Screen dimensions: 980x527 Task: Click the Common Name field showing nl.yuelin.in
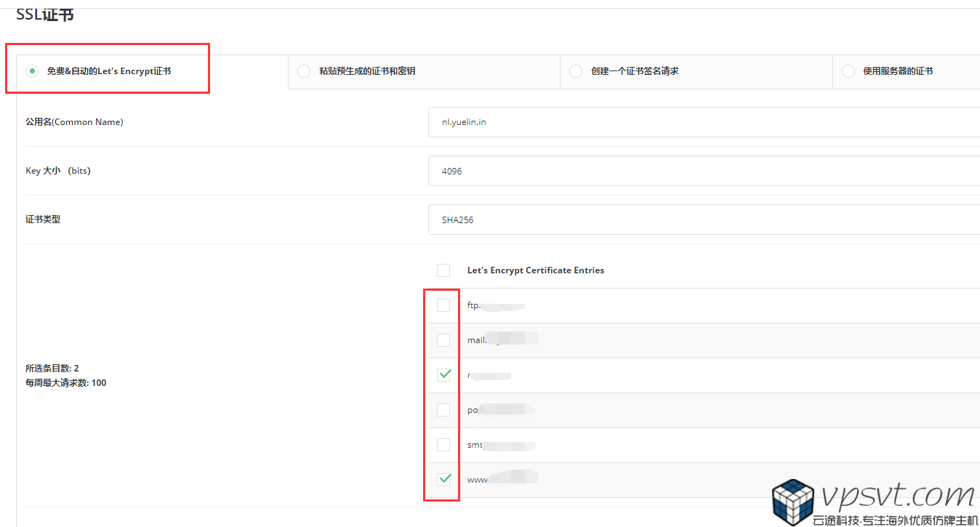coord(698,121)
